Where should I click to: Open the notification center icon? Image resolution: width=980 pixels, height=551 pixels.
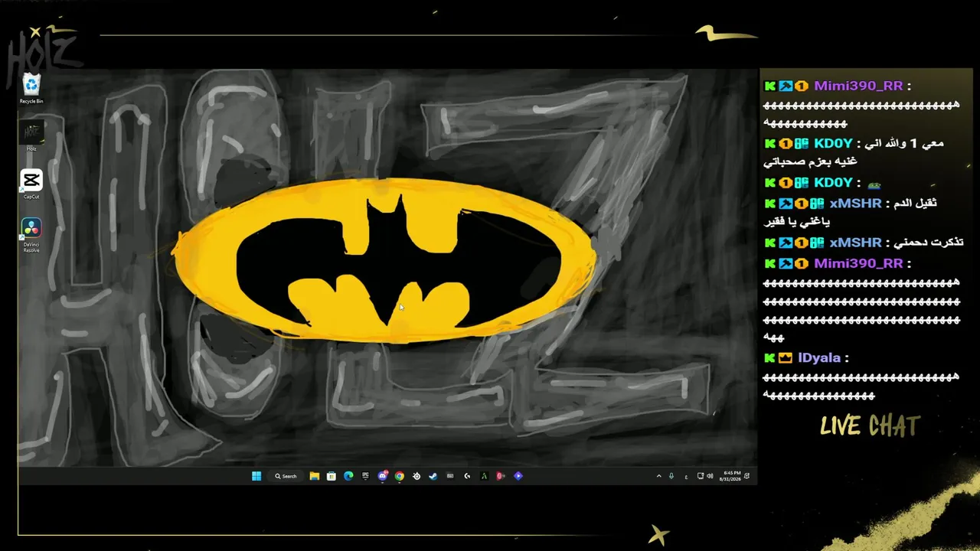[x=747, y=476]
